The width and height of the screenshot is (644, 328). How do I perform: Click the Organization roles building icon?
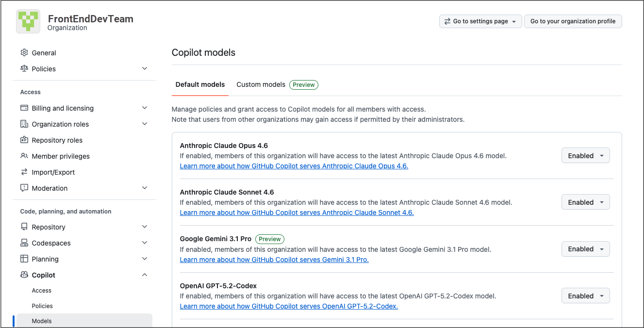point(24,124)
